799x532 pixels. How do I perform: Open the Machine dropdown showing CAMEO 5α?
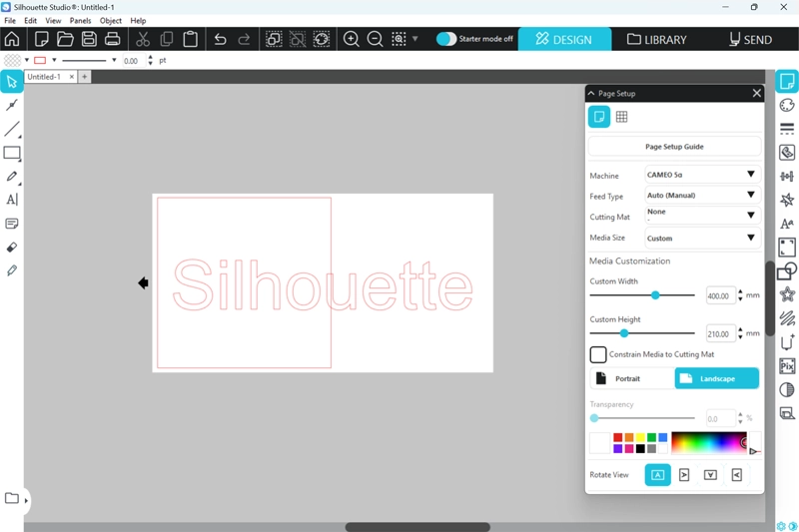(702, 175)
